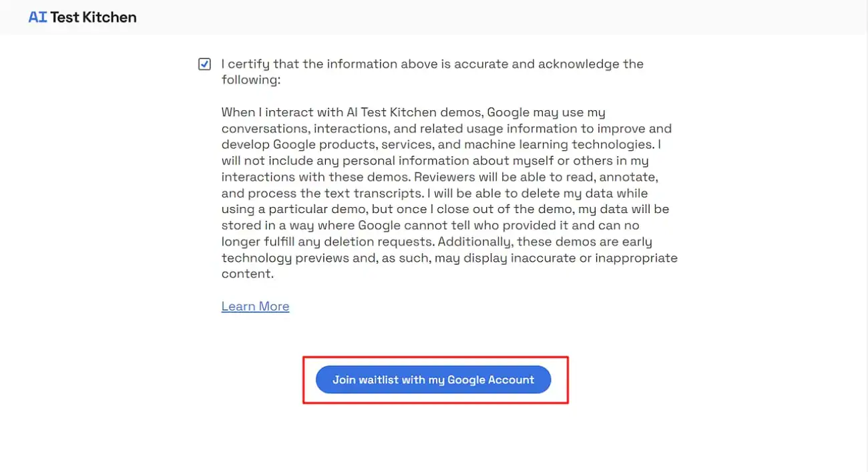Click the line starting "technology previews and, as such"
This screenshot has width=868, height=472.
(x=449, y=258)
